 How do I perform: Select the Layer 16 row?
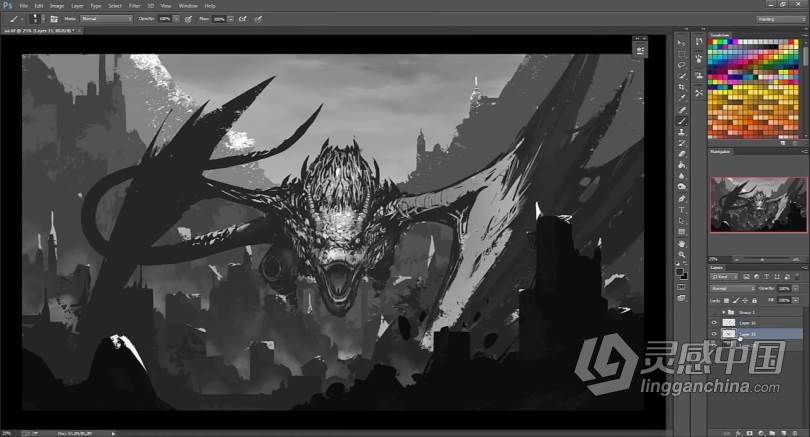tap(756, 322)
